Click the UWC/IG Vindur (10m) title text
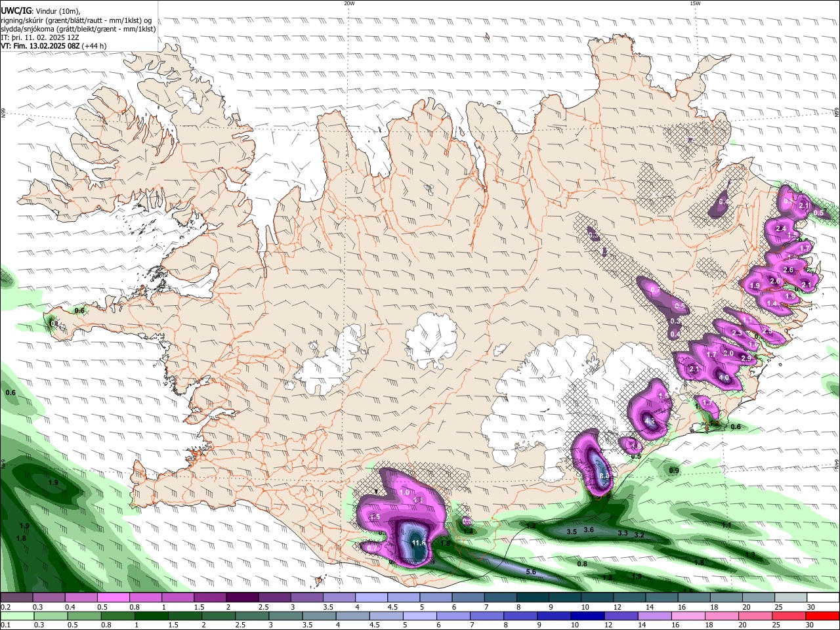Image resolution: width=840 pixels, height=630 pixels. pos(41,11)
